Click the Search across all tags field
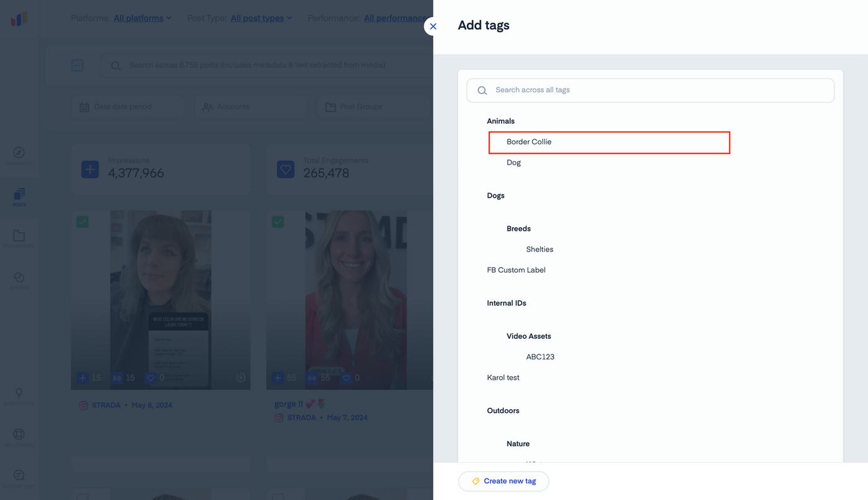 650,90
